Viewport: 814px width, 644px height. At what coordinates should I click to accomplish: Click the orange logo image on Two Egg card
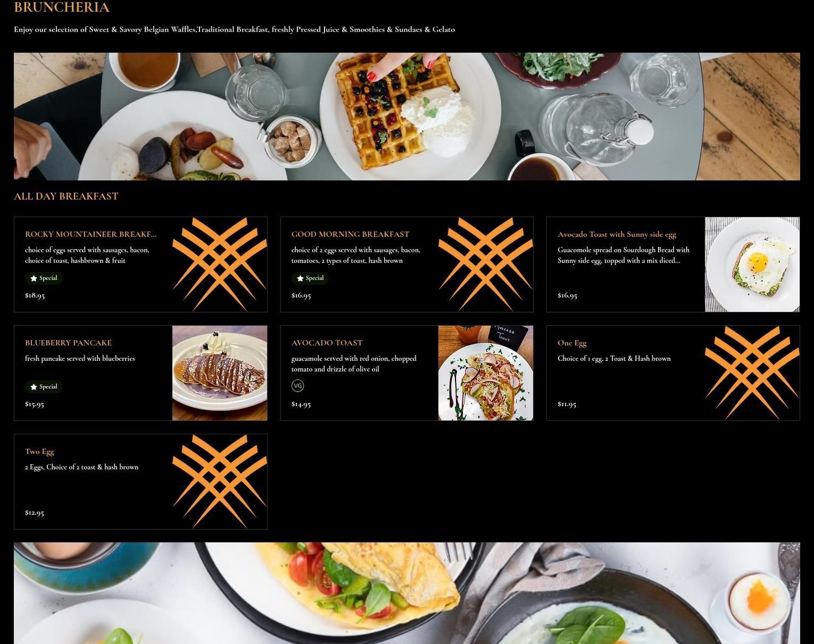pos(220,482)
